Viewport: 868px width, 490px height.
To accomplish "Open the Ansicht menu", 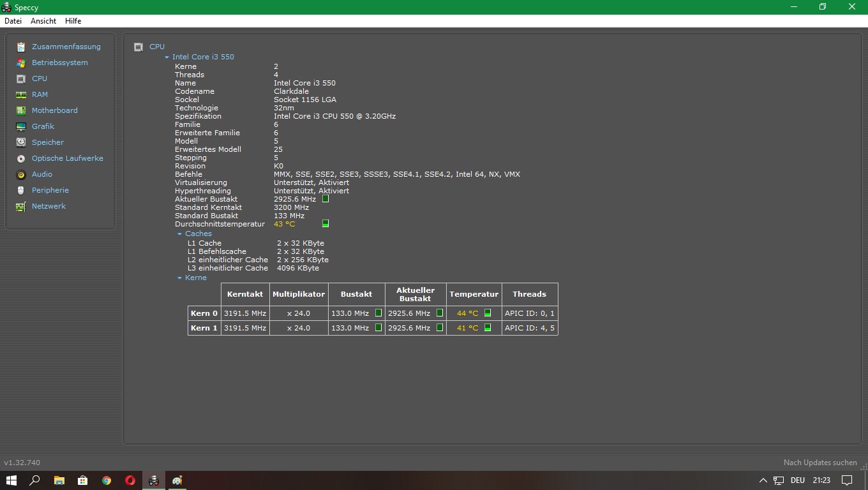I will point(43,21).
